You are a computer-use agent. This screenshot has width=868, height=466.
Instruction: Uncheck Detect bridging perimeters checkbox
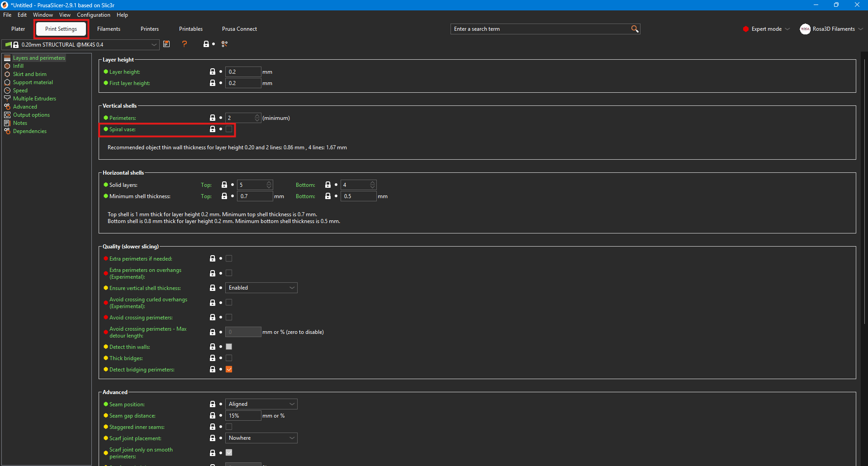point(229,369)
